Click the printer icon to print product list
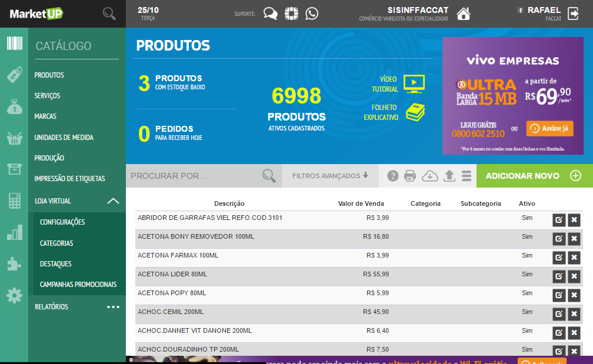 click(411, 175)
